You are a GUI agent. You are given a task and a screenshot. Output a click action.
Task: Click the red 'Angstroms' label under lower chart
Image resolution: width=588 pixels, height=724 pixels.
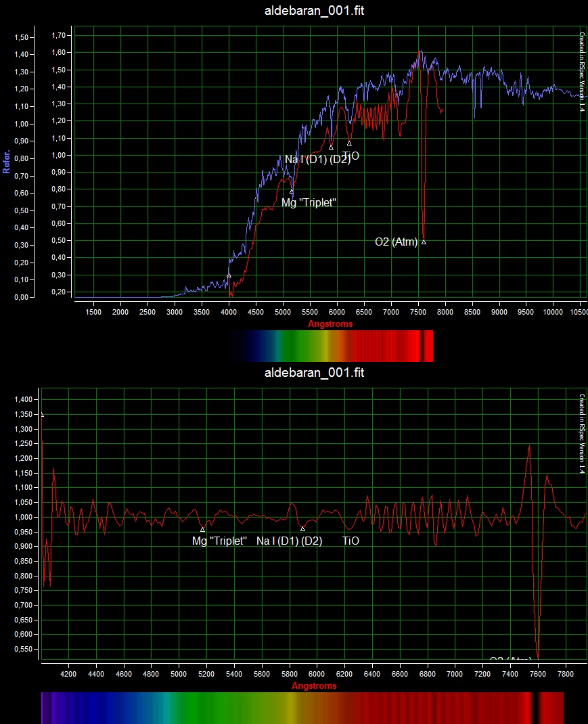click(314, 686)
